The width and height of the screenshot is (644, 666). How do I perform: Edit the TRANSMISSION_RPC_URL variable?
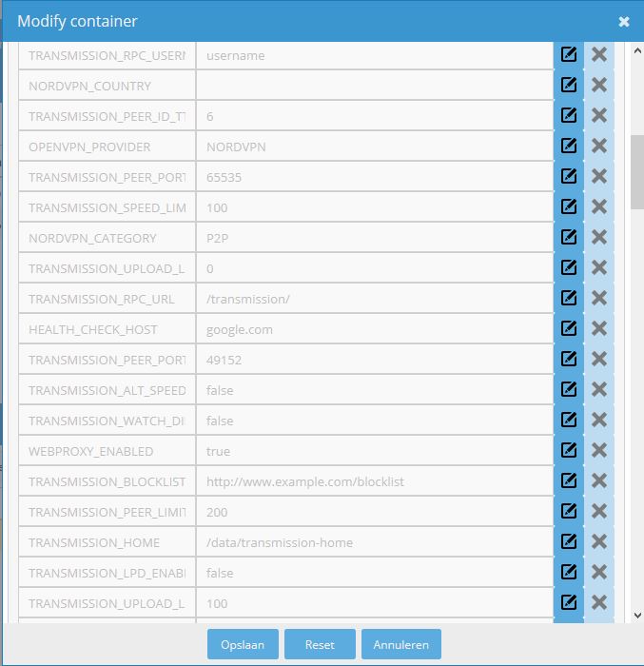[x=569, y=298]
